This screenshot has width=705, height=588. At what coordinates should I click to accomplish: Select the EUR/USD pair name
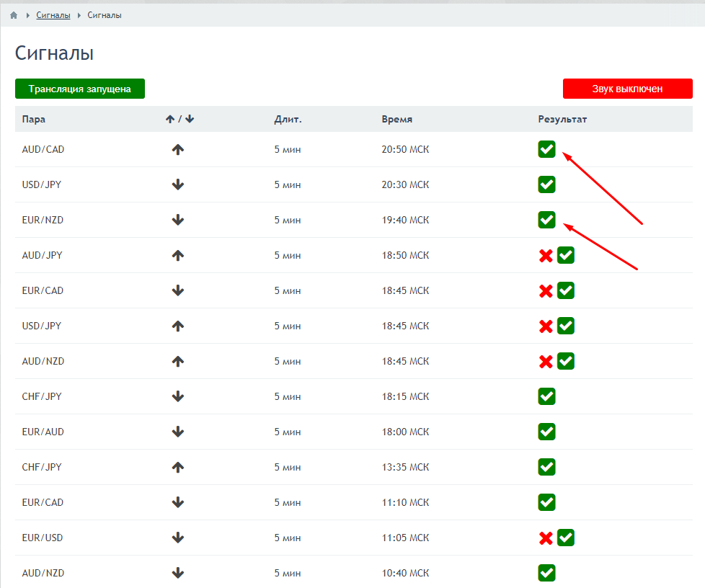click(43, 538)
